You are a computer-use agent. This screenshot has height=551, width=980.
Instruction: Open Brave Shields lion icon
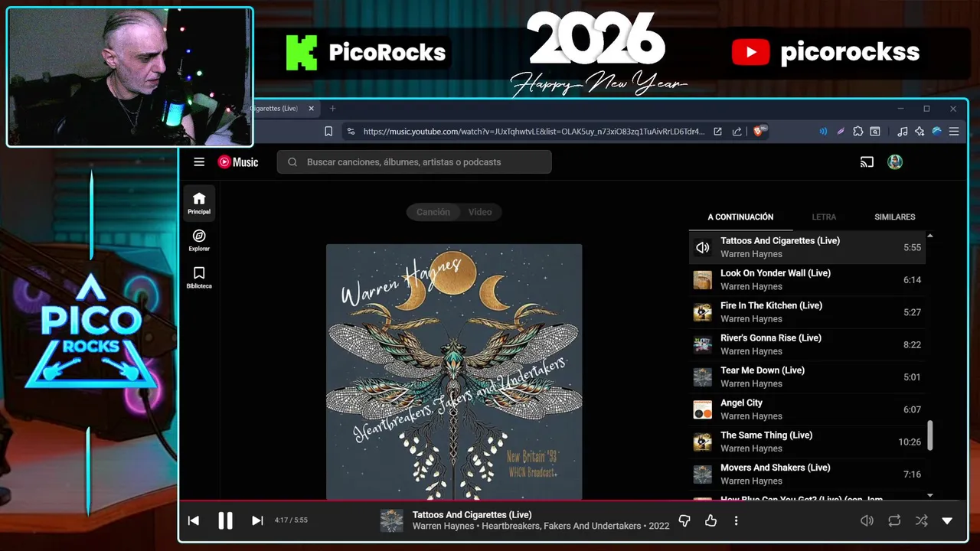click(760, 132)
